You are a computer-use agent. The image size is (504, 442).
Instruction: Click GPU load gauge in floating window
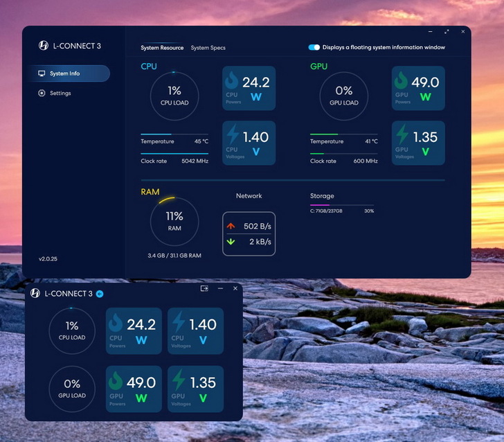[72, 389]
